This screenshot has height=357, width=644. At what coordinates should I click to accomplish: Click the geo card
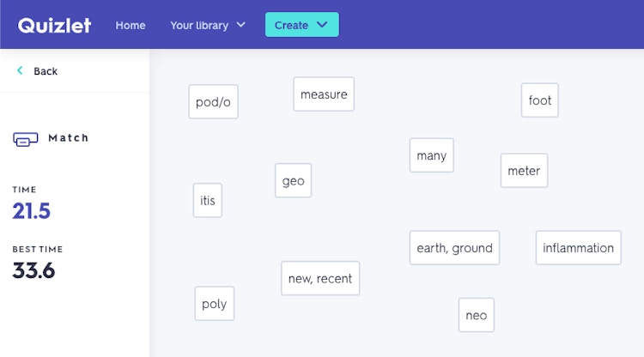point(294,180)
